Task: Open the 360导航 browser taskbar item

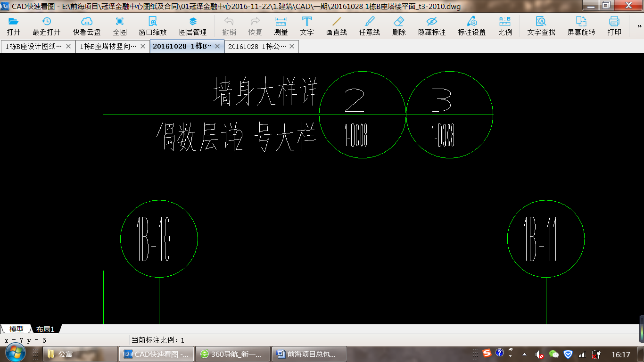Action: (233, 354)
